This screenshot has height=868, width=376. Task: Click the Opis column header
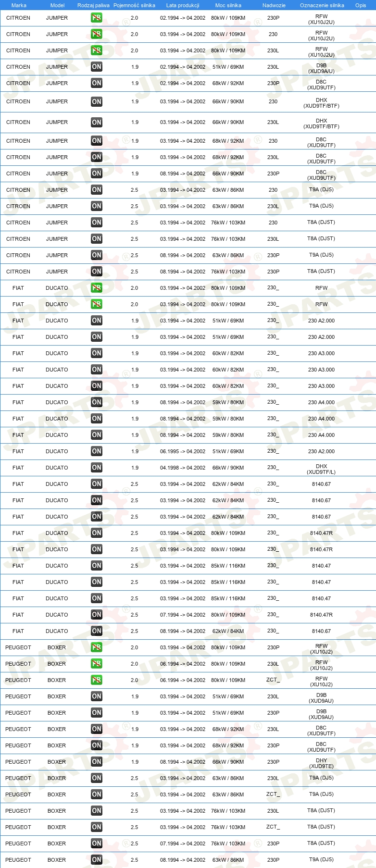[361, 5]
